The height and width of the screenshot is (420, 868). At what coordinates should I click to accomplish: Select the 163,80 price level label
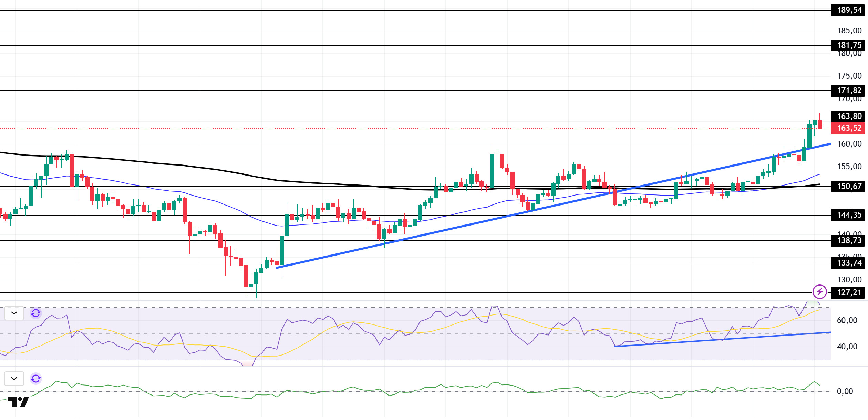tap(849, 117)
